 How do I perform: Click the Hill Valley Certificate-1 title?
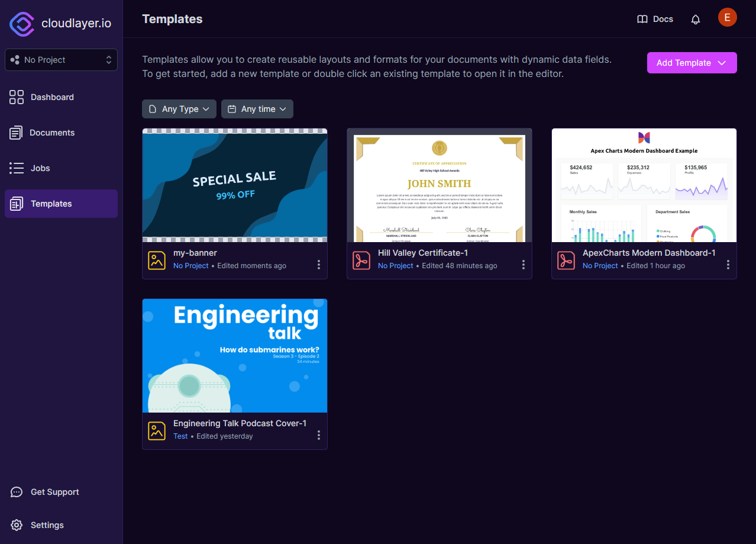(423, 253)
